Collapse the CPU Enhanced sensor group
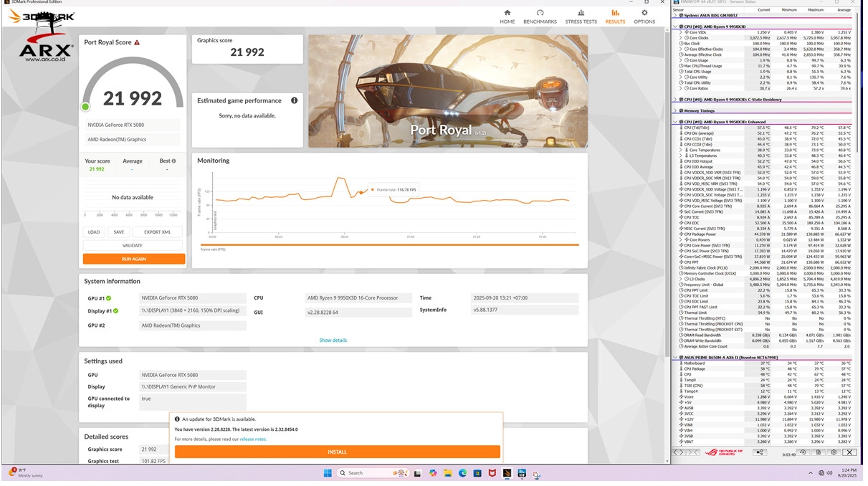The image size is (868, 486). (x=674, y=122)
